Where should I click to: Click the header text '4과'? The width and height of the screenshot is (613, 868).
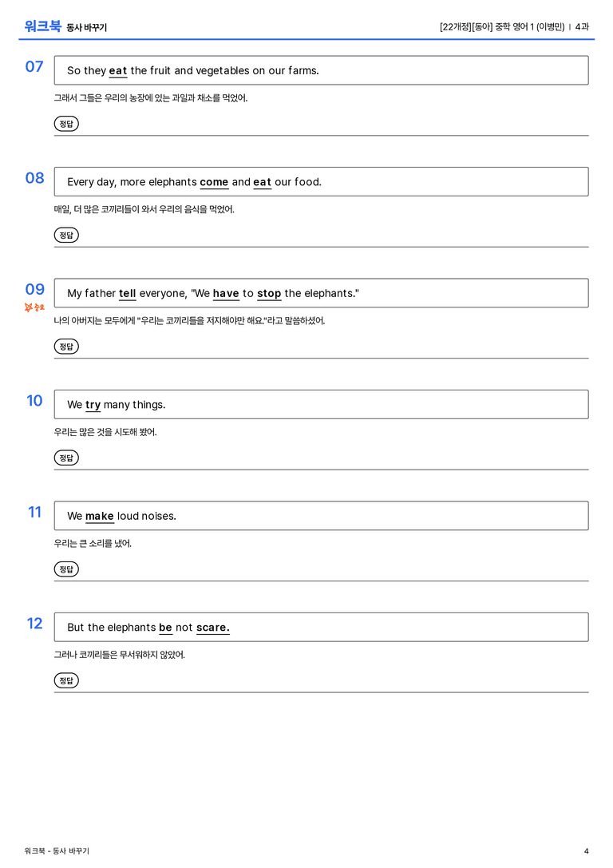[x=582, y=26]
